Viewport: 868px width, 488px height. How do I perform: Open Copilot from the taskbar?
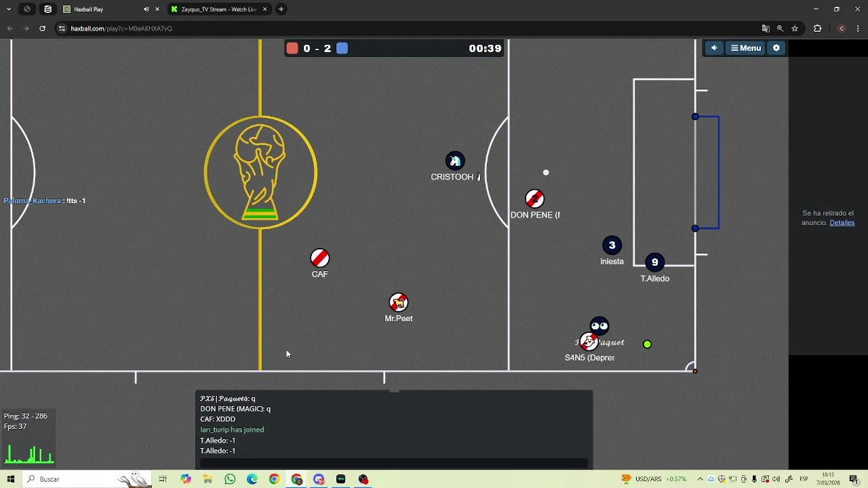click(185, 479)
